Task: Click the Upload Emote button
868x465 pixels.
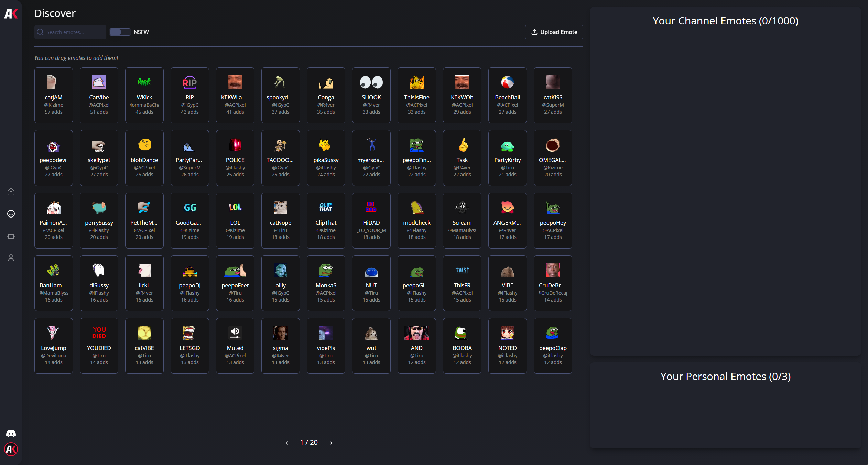Action: coord(554,32)
